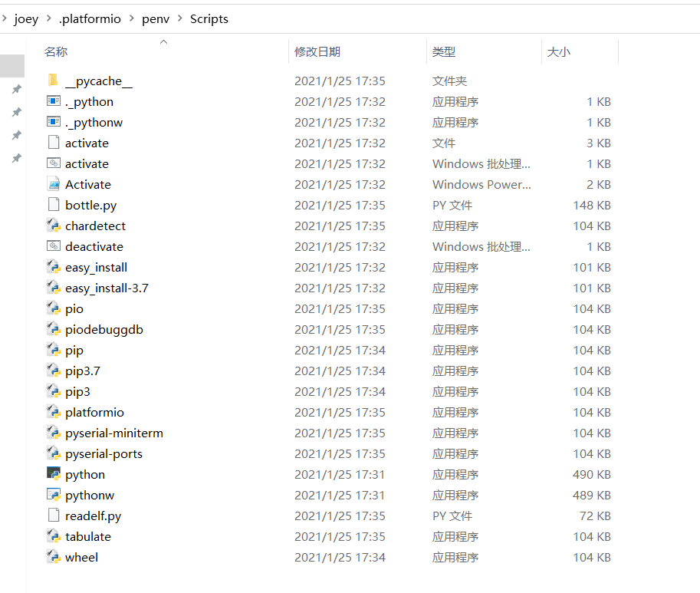
Task: Select the pip3 application icon
Action: point(53,390)
